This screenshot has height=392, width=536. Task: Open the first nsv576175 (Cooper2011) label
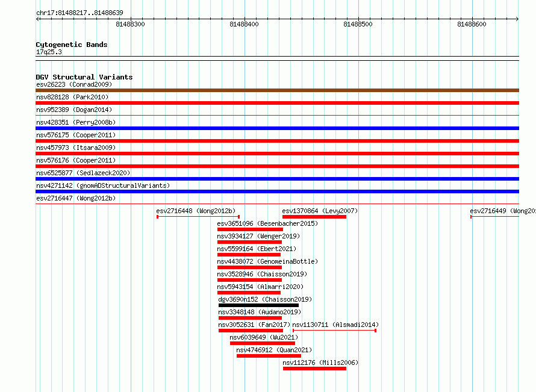tap(76, 135)
